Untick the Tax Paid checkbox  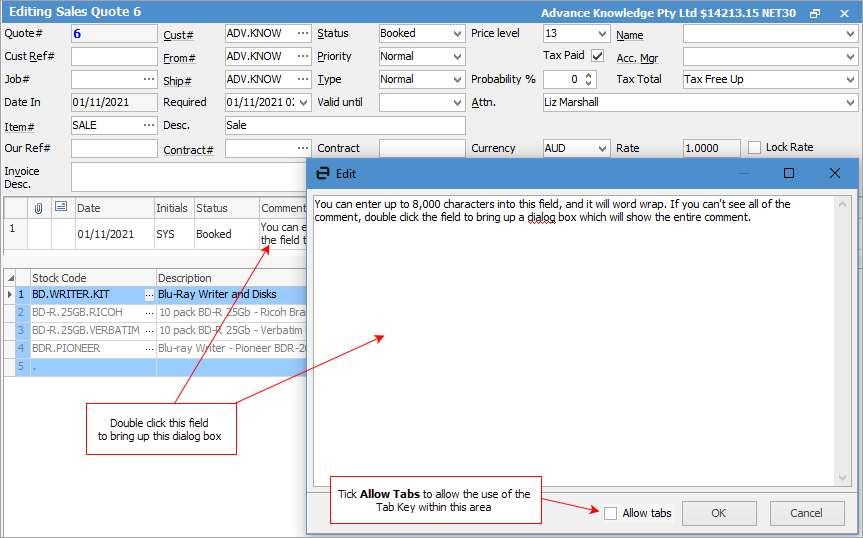(598, 56)
